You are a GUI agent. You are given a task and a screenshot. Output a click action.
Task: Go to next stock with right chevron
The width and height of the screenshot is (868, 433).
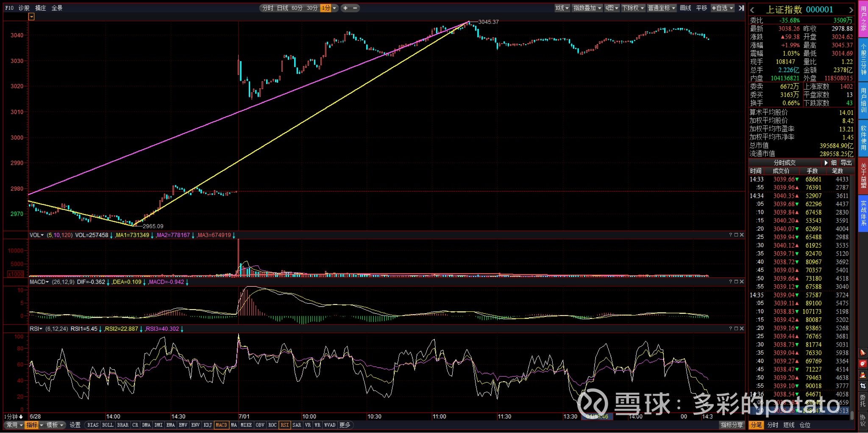851,10
